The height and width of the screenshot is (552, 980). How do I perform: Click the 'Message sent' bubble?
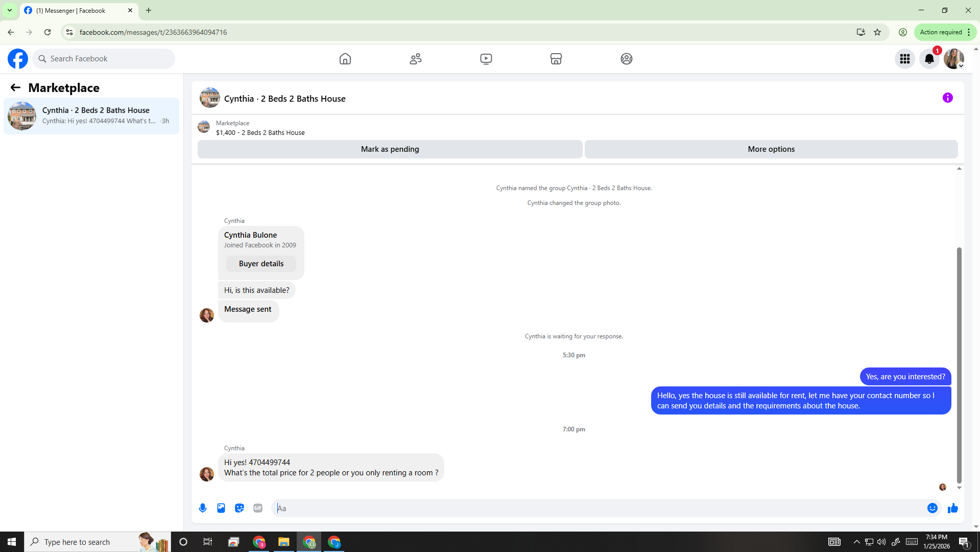[x=248, y=311]
